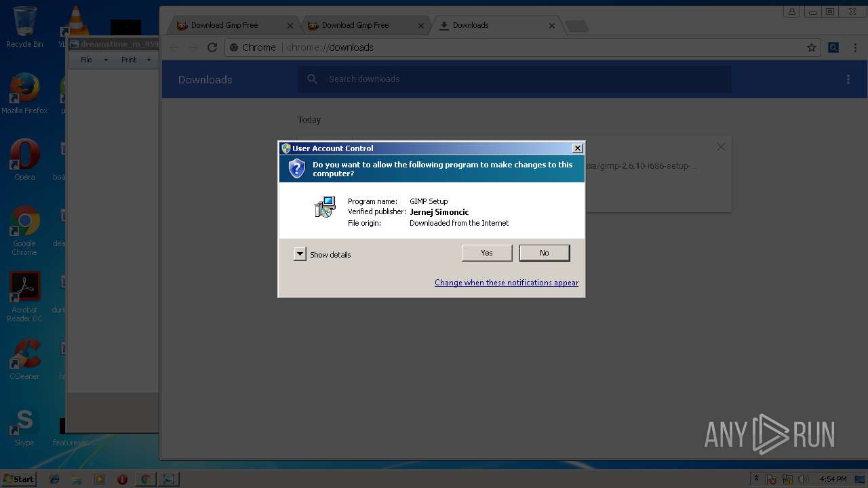Click Opera icon in taskbar
868x488 pixels.
pos(122,479)
